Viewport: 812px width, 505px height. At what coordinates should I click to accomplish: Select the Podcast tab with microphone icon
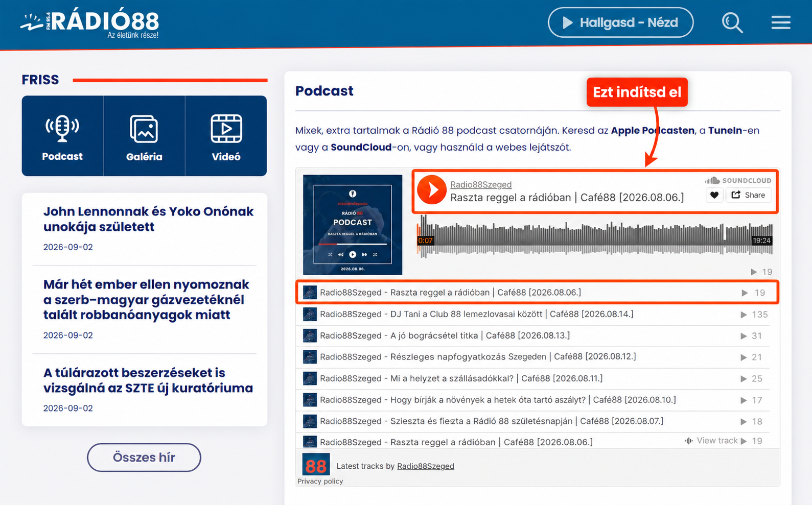pos(62,136)
